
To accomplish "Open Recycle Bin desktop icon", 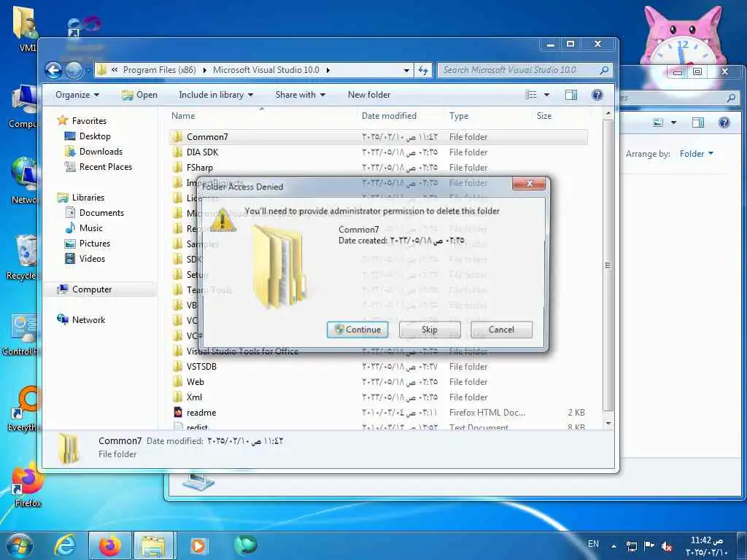I will tap(23, 257).
